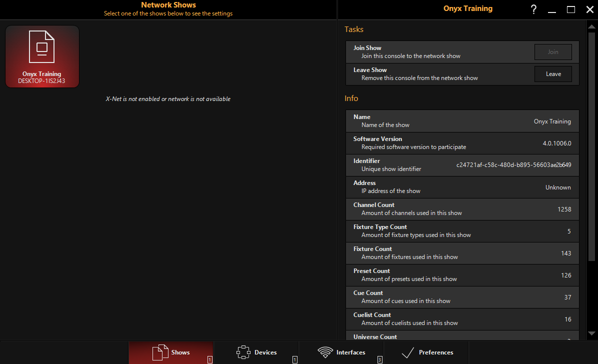Screen dimensions: 598x364
Task: Click the Info section heading
Action: point(351,98)
